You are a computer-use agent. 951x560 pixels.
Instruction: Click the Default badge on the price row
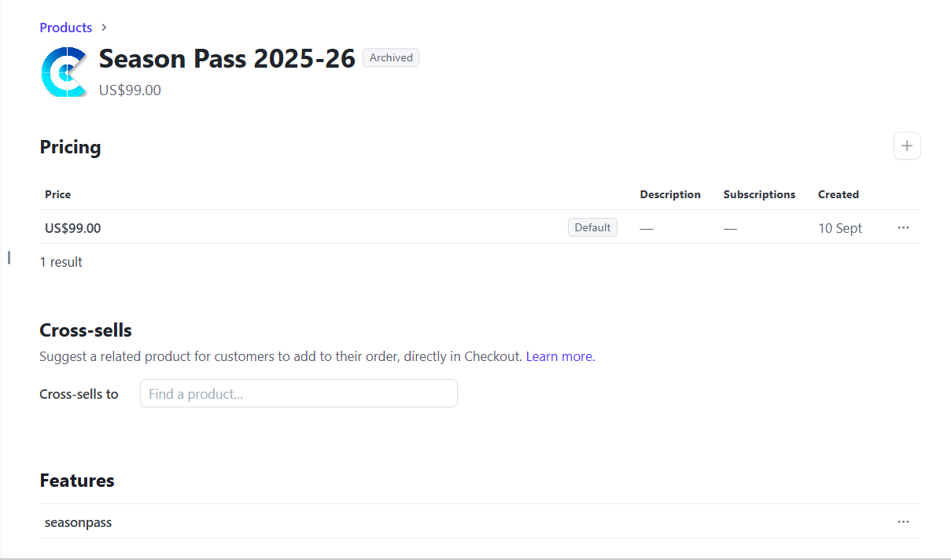click(592, 227)
